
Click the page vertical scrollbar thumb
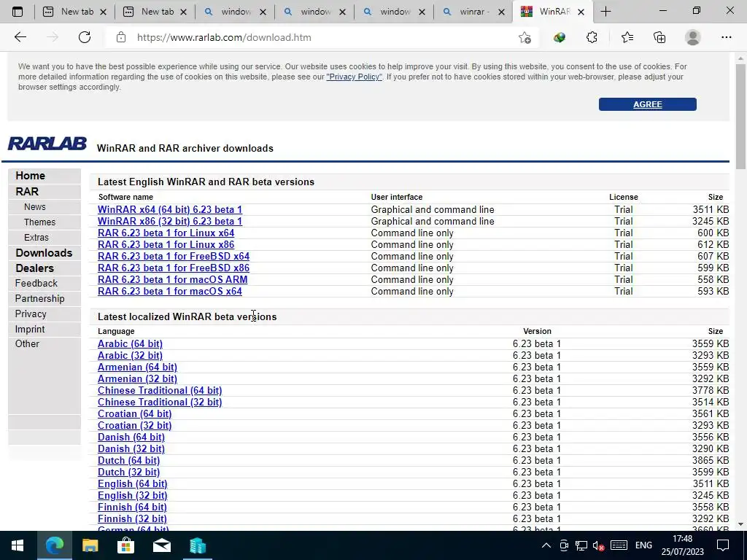(x=740, y=116)
